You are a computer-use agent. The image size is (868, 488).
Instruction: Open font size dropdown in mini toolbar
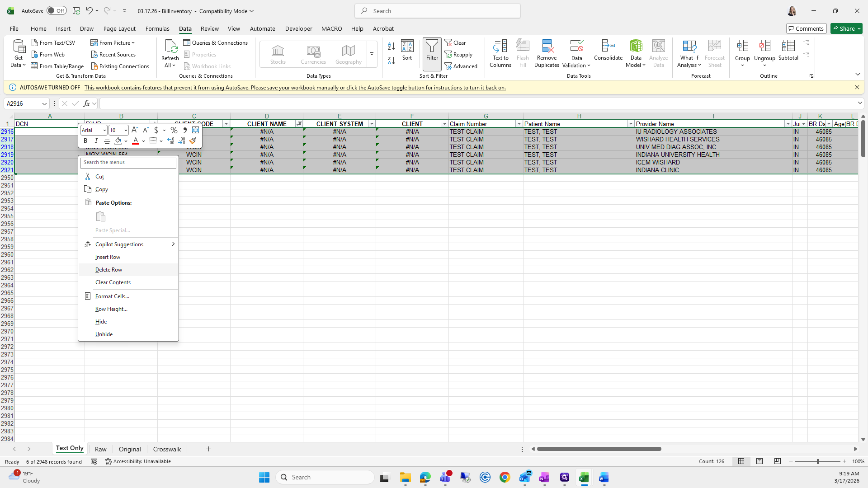126,130
